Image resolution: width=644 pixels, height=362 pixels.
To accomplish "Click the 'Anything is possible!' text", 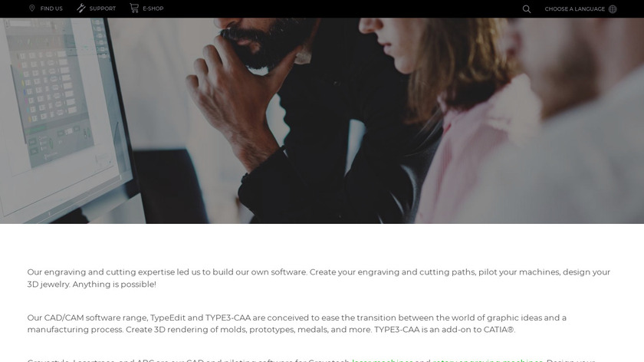I will pos(114,285).
